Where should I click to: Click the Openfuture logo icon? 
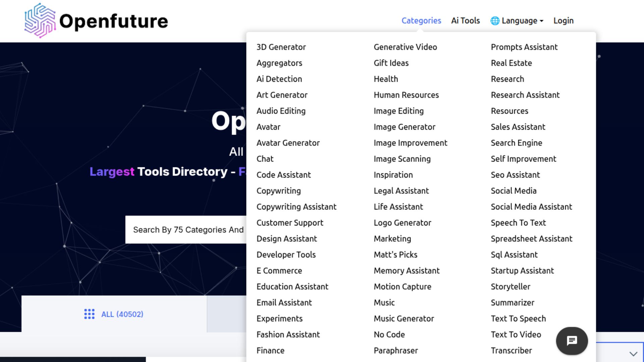point(40,20)
